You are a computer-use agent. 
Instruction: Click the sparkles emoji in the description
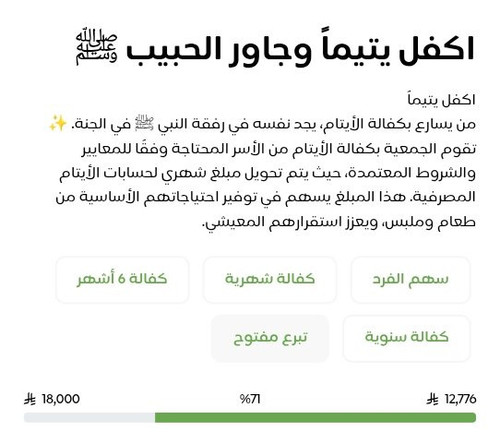(x=58, y=124)
